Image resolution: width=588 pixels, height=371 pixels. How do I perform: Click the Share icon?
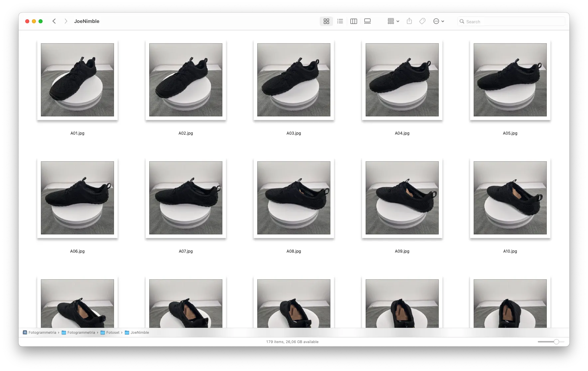[x=409, y=21]
